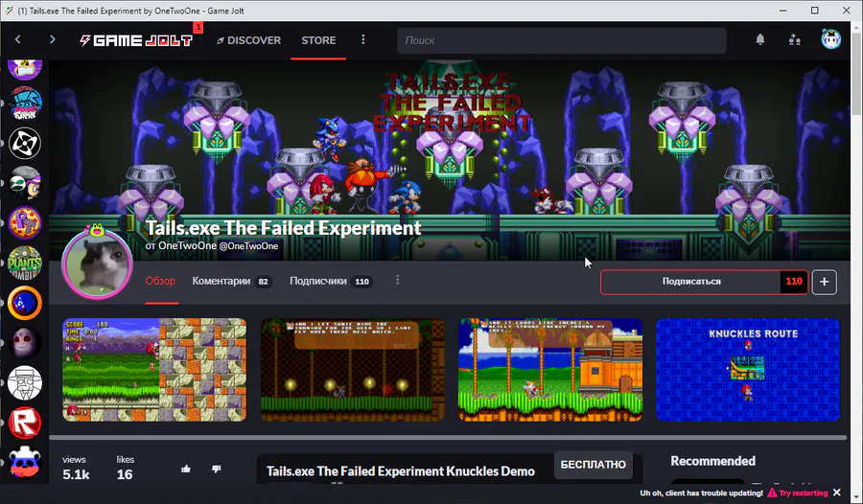Open the white sketch character community
Screen dimensions: 863x504
pyautogui.click(x=25, y=382)
